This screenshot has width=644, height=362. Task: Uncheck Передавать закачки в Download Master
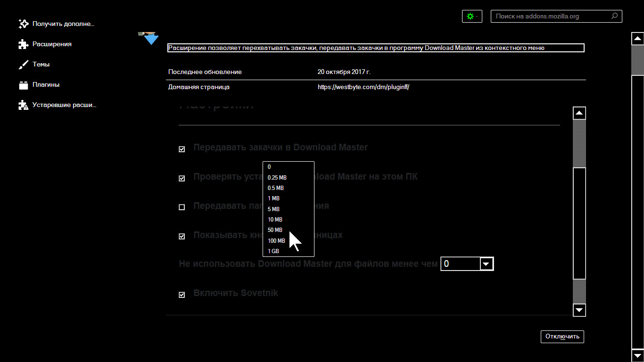(x=182, y=149)
